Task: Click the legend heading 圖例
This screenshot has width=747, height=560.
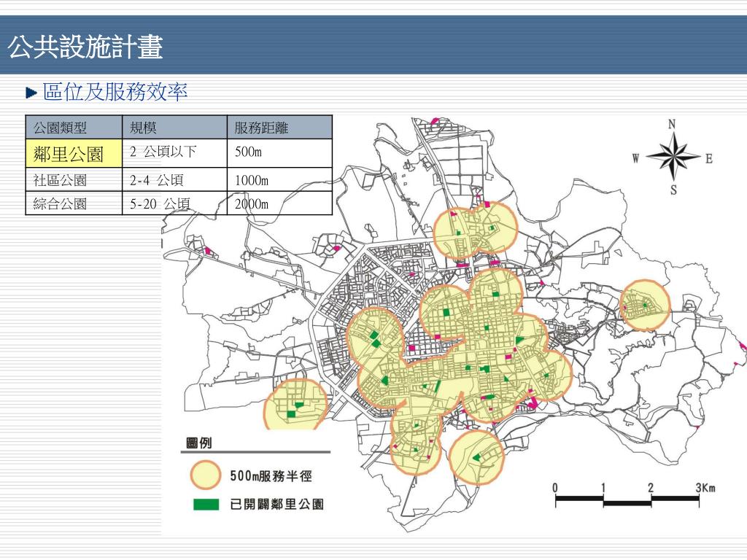Action: [x=199, y=443]
